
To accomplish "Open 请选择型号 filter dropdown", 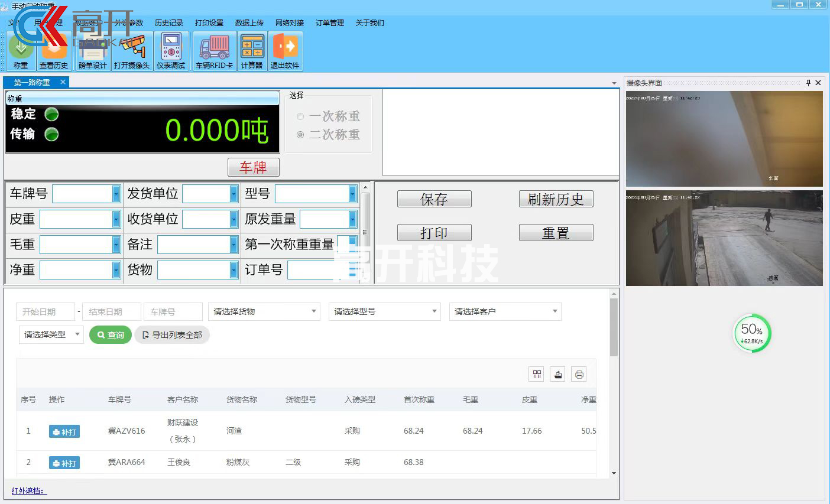I will [x=385, y=311].
